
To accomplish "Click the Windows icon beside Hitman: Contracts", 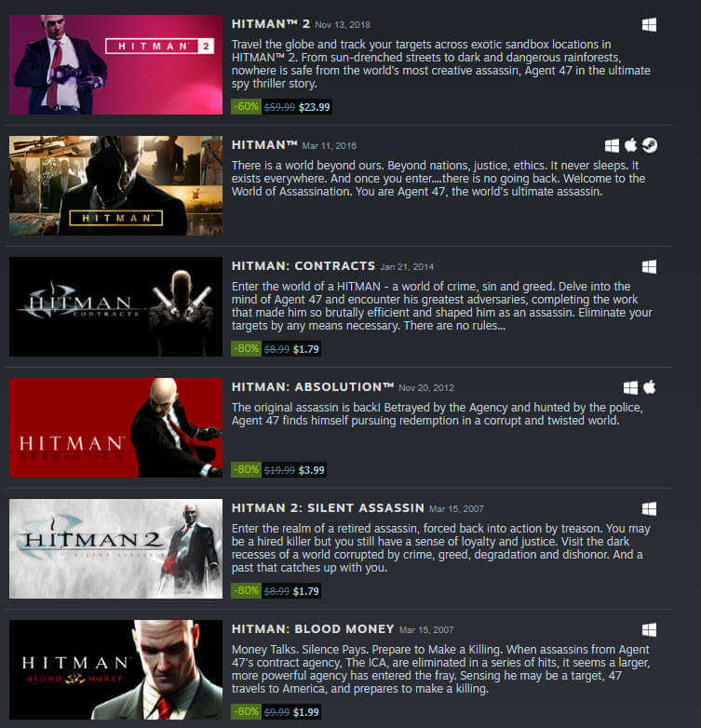I will pos(649,267).
